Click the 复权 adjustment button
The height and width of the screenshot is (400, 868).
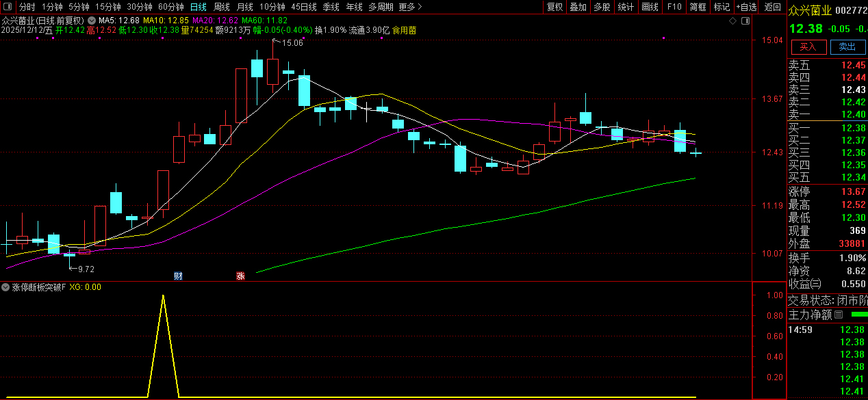[554, 7]
